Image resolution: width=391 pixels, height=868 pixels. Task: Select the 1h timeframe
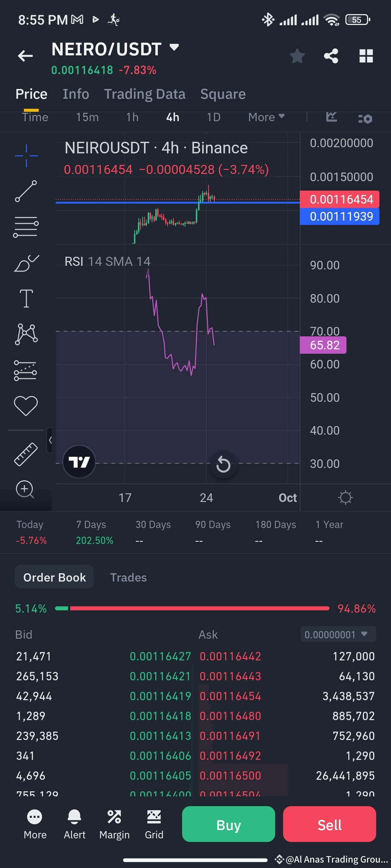(133, 117)
